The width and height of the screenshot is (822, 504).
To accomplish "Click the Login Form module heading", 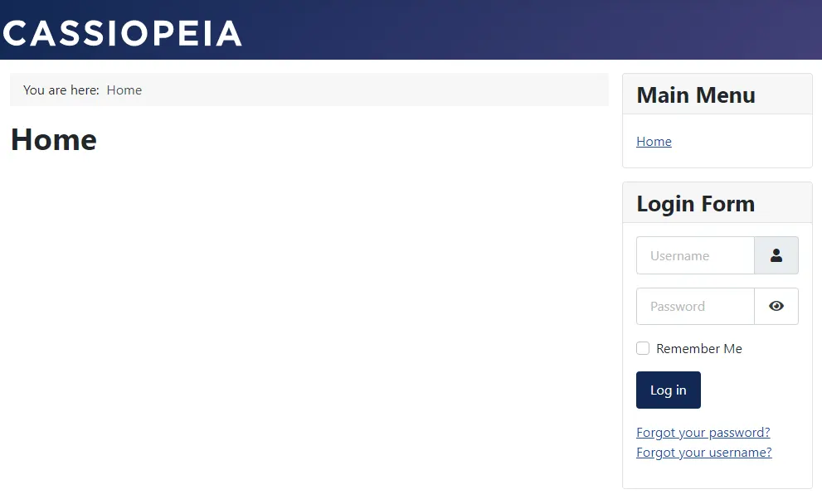I will [x=695, y=204].
